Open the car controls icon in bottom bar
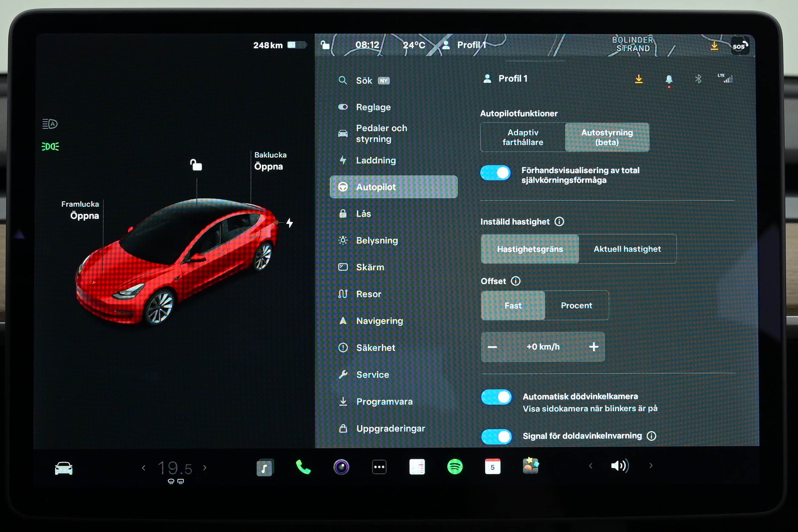798x532 pixels. pyautogui.click(x=64, y=468)
